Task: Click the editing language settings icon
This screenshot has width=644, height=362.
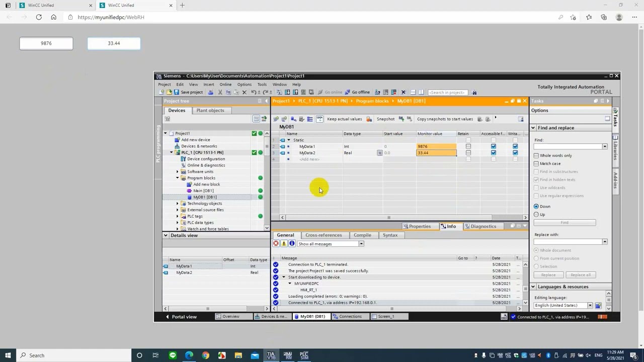Action: click(598, 306)
